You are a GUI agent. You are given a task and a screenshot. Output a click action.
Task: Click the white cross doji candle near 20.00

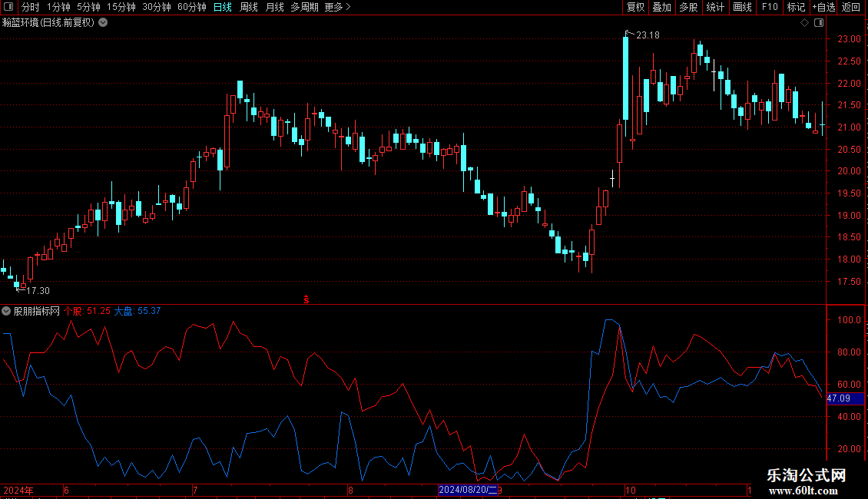tap(612, 179)
